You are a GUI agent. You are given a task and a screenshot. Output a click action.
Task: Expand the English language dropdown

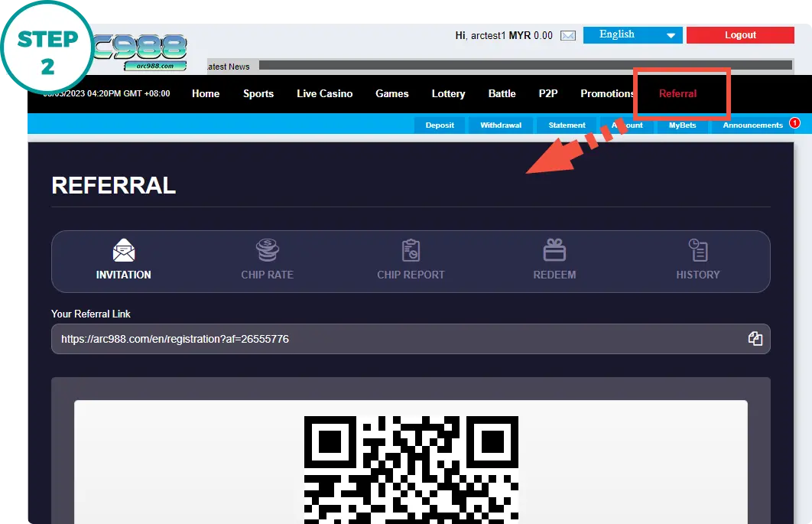point(632,35)
